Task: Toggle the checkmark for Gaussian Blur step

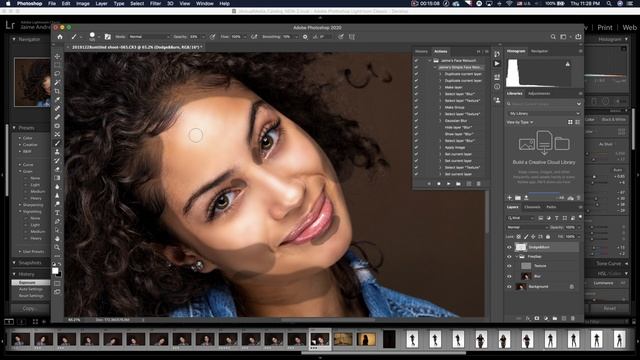Action: click(416, 121)
